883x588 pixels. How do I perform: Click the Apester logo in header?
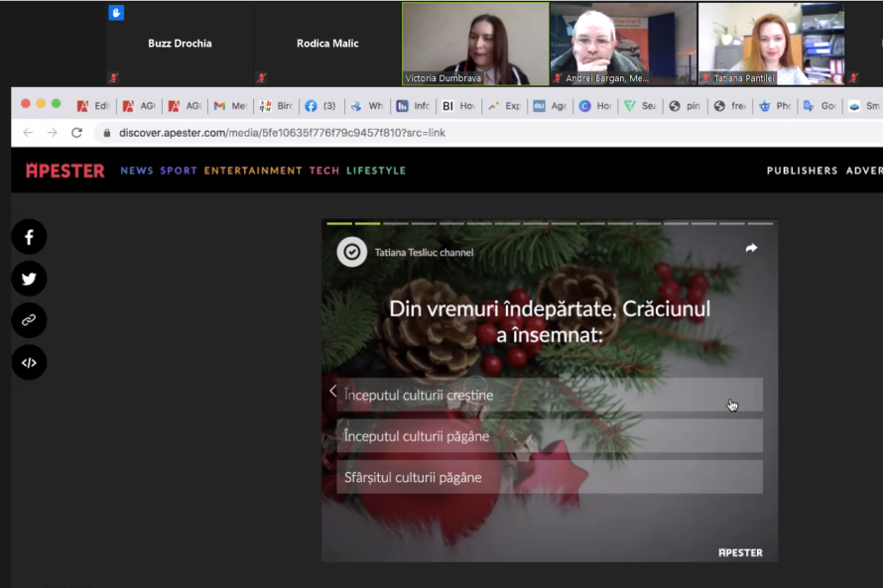64,171
